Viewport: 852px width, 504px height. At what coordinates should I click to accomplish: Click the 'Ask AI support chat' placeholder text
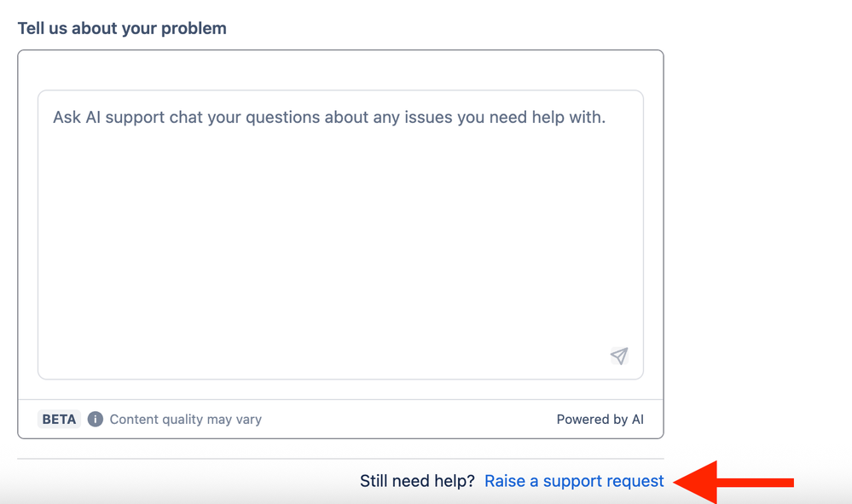pos(329,117)
